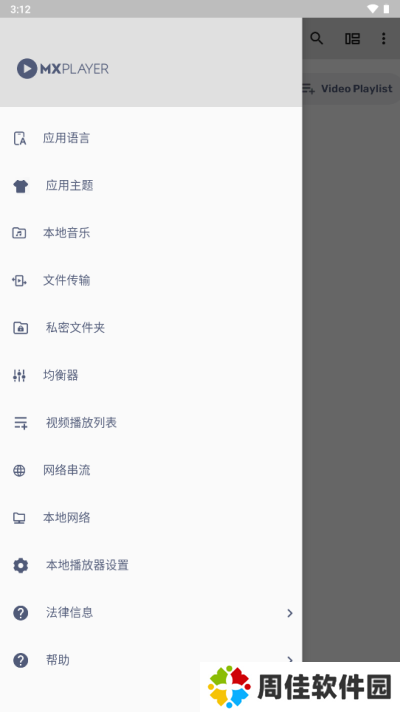Tap the local network monitor icon
The height and width of the screenshot is (712, 400).
(19, 518)
